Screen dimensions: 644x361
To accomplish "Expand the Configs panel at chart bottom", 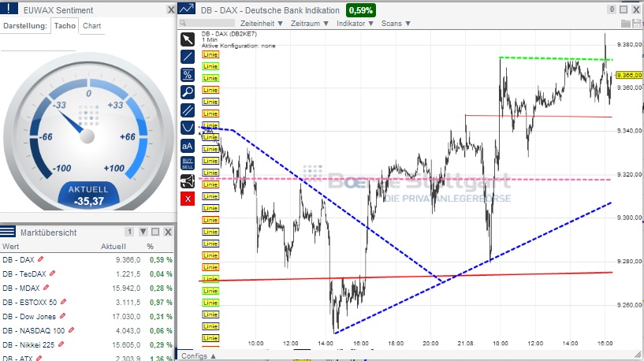I will pyautogui.click(x=199, y=356).
